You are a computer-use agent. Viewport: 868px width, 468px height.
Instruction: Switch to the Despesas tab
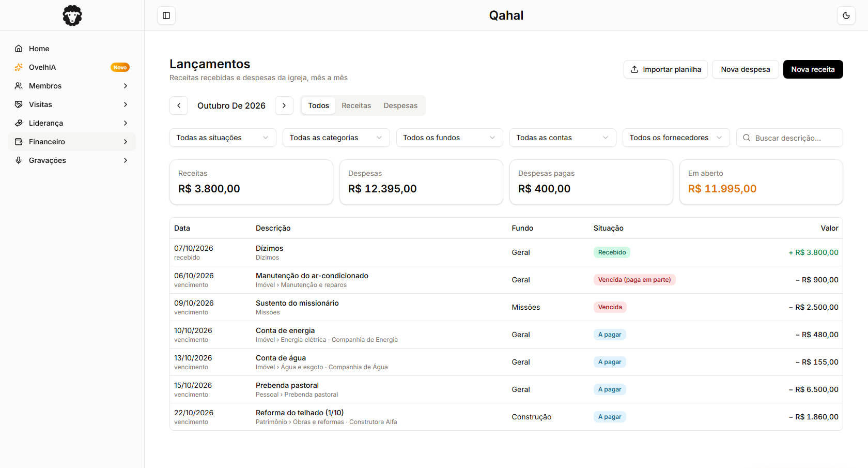[x=400, y=105]
